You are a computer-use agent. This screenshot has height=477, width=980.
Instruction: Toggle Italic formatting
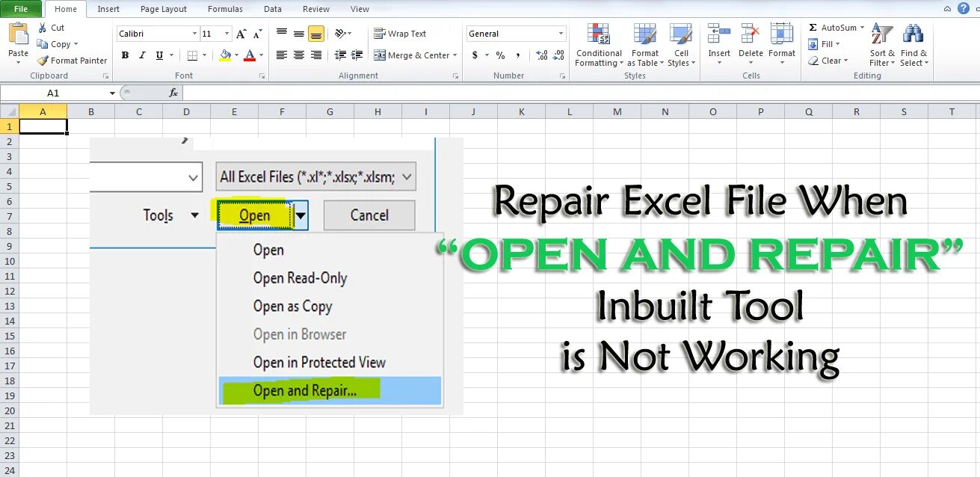[x=142, y=55]
